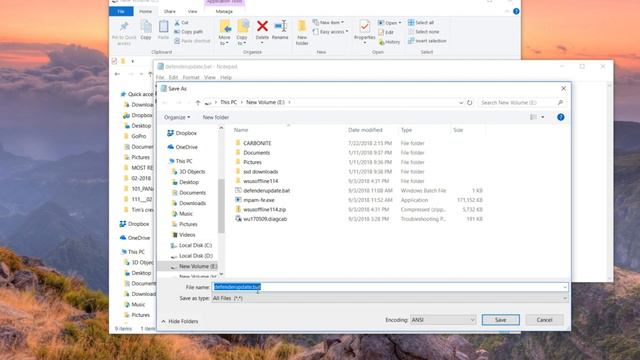Close the Save As dialog
Viewport: 640px width, 360px height.
click(x=563, y=89)
